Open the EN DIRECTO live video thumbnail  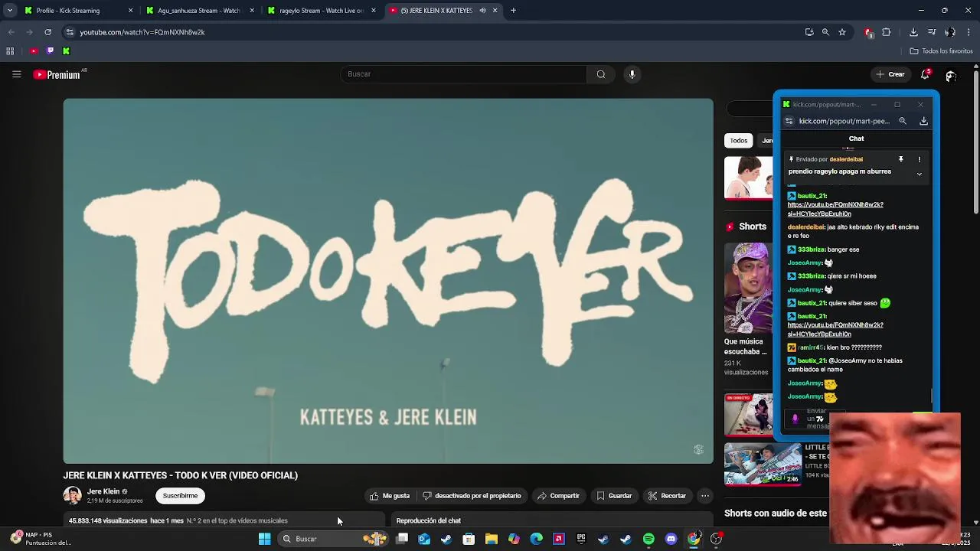pos(748,414)
